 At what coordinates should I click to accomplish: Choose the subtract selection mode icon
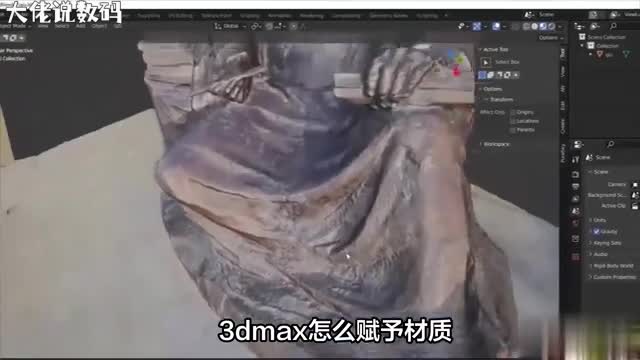[x=499, y=75]
